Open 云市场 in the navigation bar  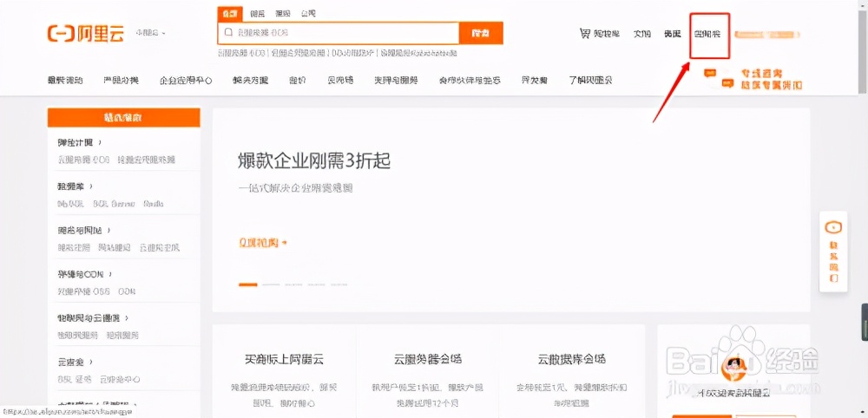click(340, 80)
